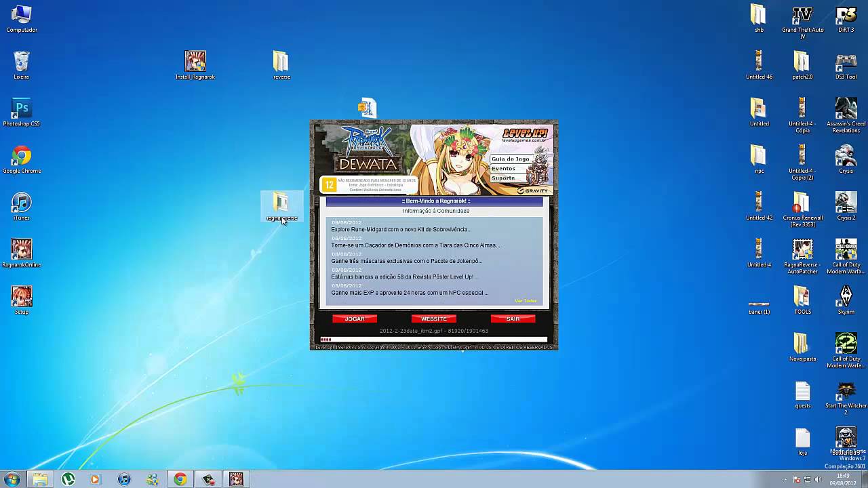Open the WEBSITE button in the patcher
Image resolution: width=868 pixels, height=488 pixels.
434,319
